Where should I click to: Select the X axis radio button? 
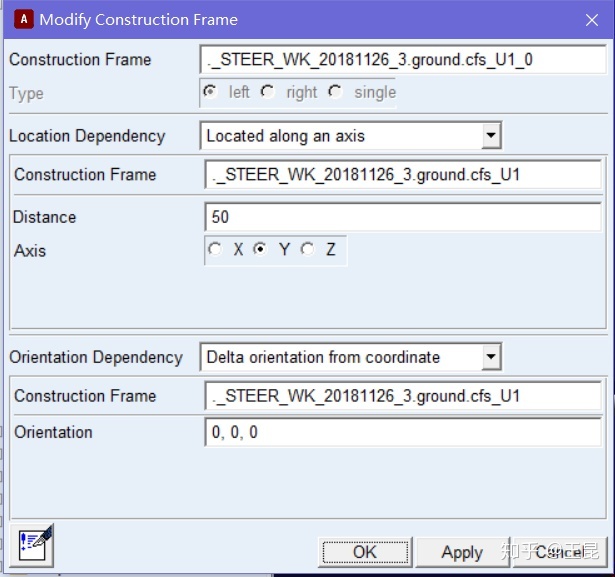click(x=215, y=250)
